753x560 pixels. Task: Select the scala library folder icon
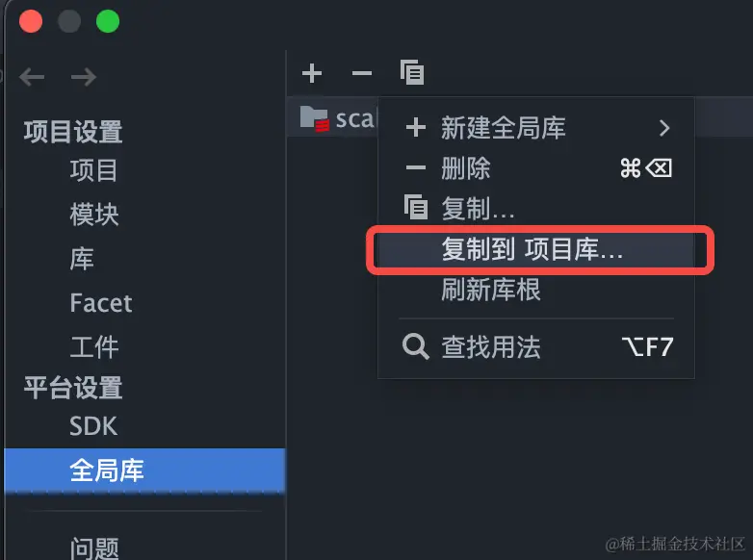click(315, 118)
